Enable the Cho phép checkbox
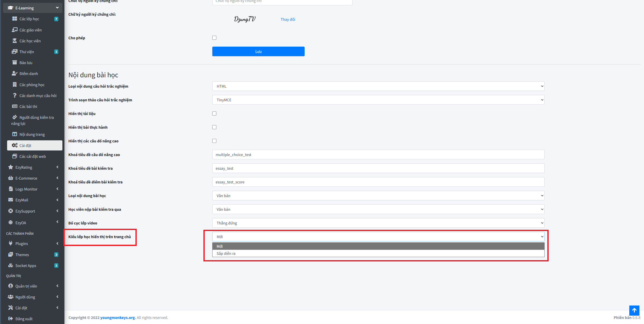Image resolution: width=644 pixels, height=324 pixels. click(x=214, y=38)
